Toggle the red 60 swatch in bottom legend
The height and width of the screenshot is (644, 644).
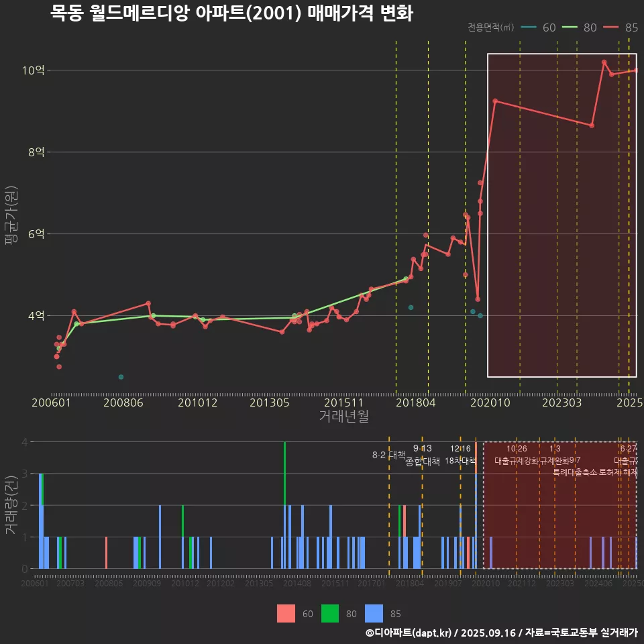286,613
